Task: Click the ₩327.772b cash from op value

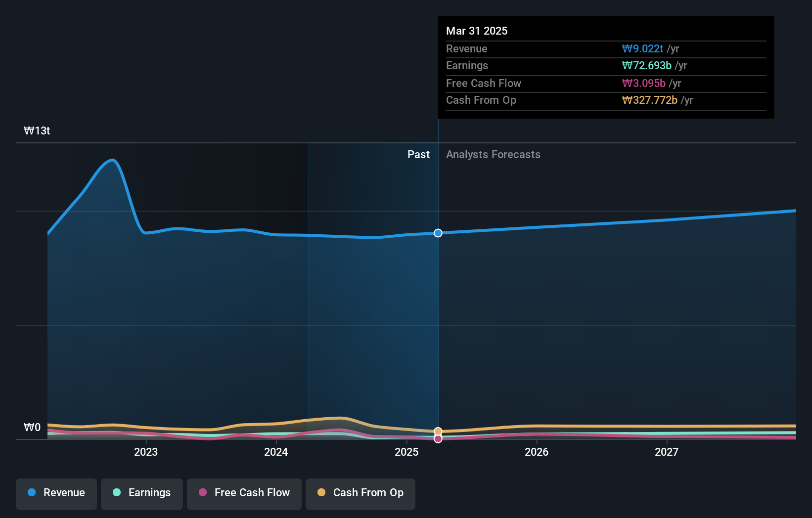Action: pos(649,100)
